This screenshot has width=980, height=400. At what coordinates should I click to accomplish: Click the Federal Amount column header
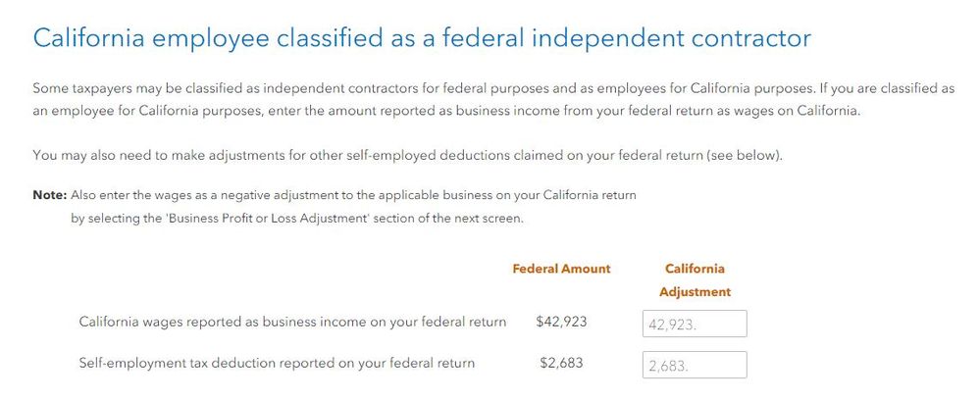click(x=561, y=269)
